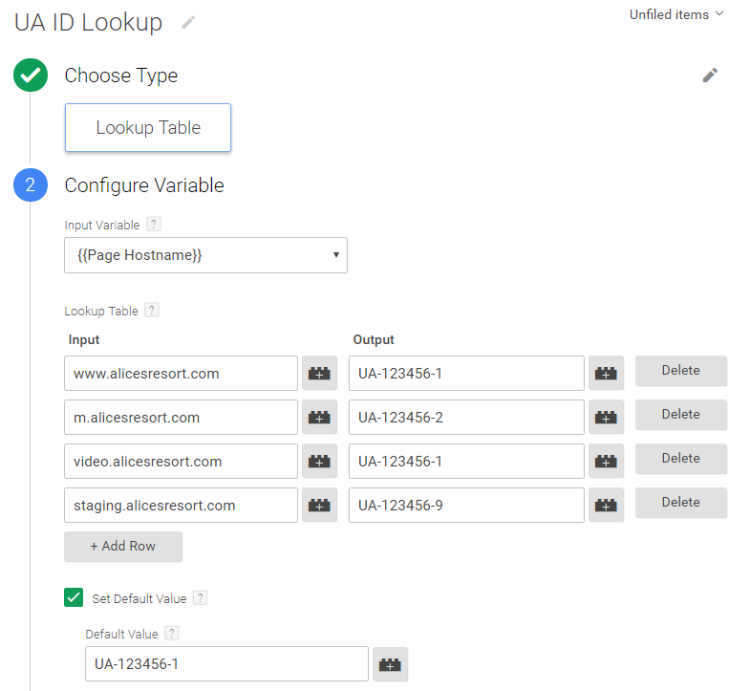Click the video.alicesresort.com input field
750x691 pixels.
pos(181,461)
